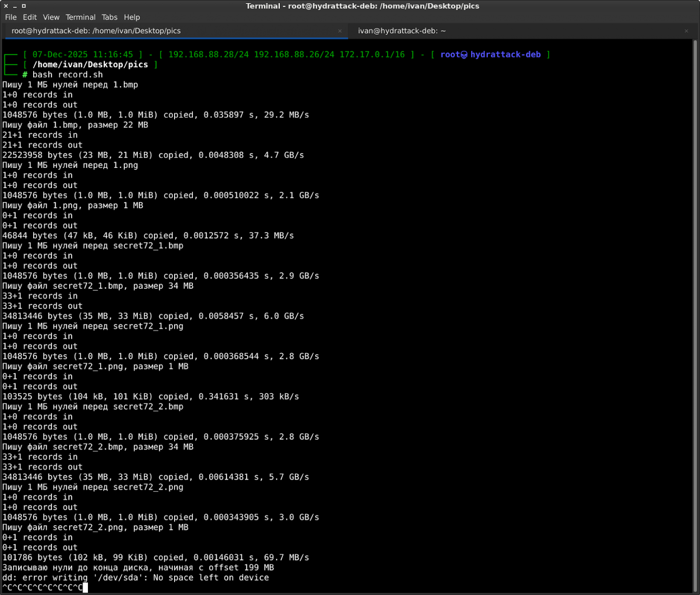Open the Tabs menu
Screen dimensions: 700x595
point(109,17)
